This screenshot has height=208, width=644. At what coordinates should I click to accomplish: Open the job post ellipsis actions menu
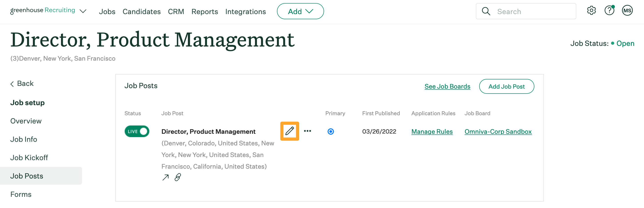click(307, 131)
